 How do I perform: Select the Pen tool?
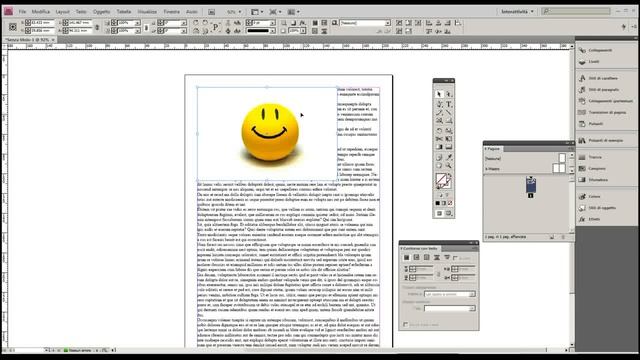pyautogui.click(x=439, y=104)
